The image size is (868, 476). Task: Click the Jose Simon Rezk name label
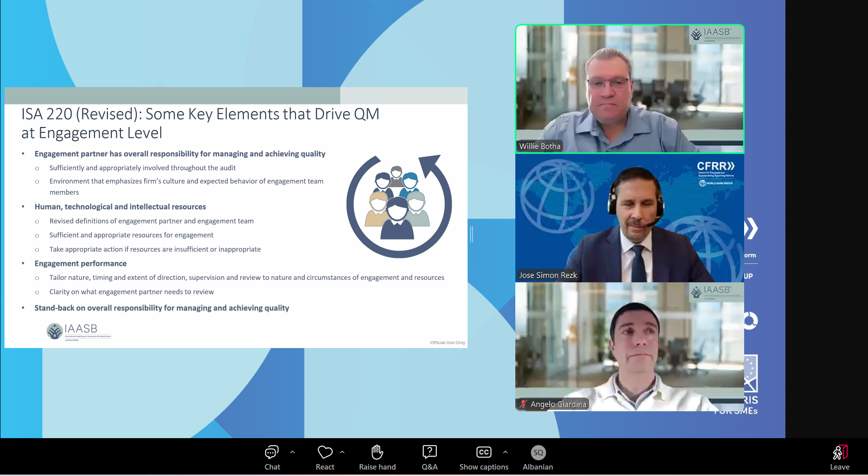tap(548, 275)
